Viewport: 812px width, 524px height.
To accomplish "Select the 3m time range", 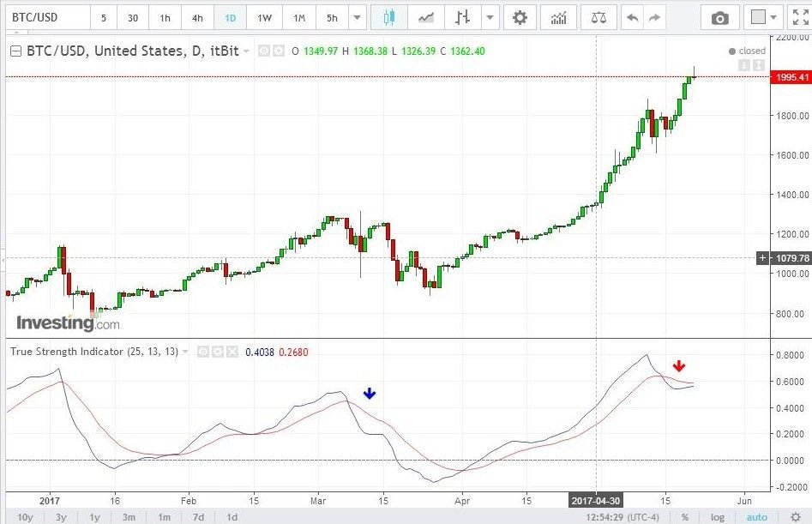I will (129, 517).
